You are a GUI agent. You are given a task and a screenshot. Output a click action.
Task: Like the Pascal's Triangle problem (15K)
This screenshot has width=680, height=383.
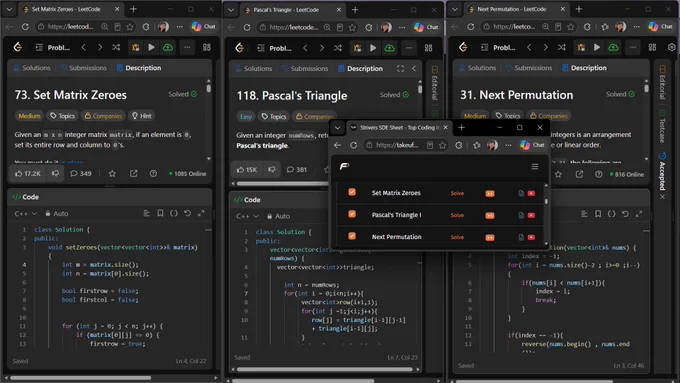click(x=247, y=170)
